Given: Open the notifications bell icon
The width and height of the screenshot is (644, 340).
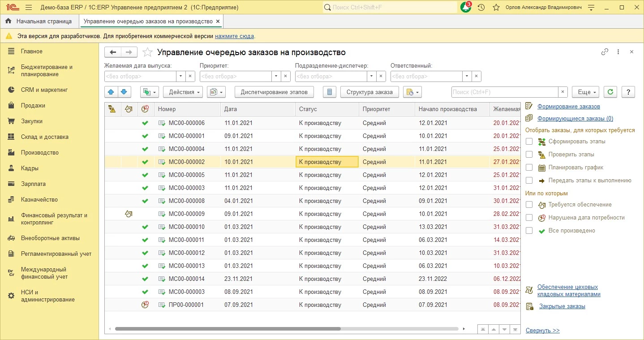Looking at the screenshot, I should coord(465,8).
